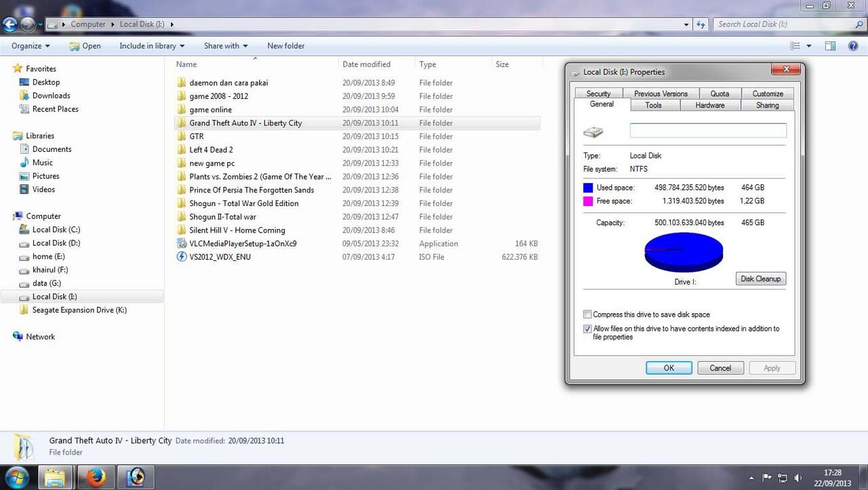Open the Help question mark icon

(x=854, y=46)
